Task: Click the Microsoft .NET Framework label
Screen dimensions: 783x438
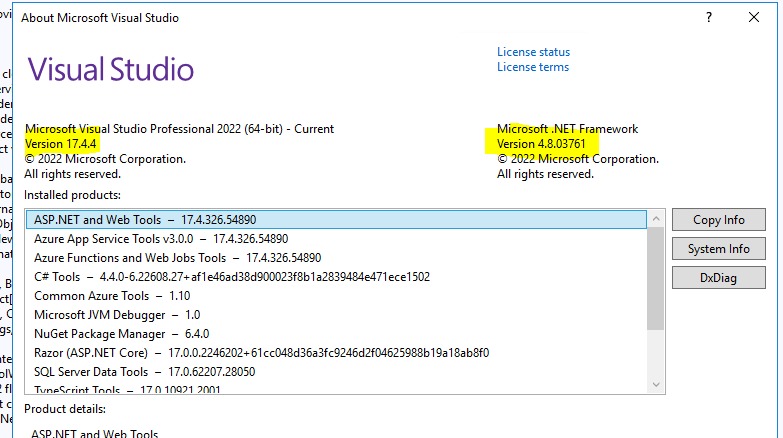Action: point(567,129)
